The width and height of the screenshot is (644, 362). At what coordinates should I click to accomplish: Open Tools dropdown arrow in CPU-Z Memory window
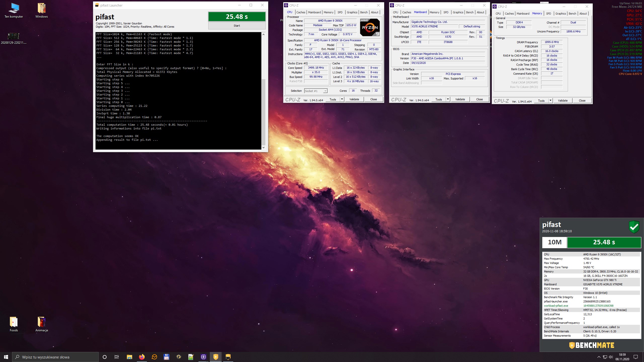550,101
